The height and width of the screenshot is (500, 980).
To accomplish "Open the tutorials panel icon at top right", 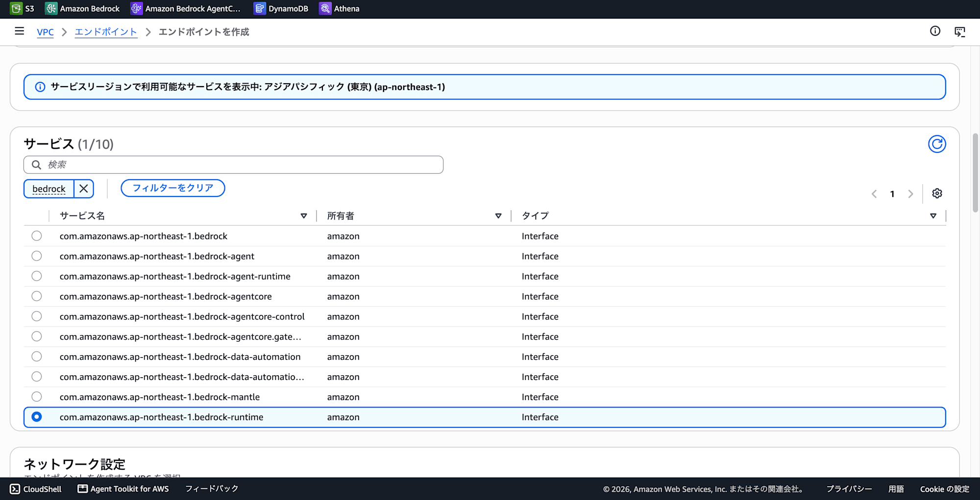I will coord(959,32).
